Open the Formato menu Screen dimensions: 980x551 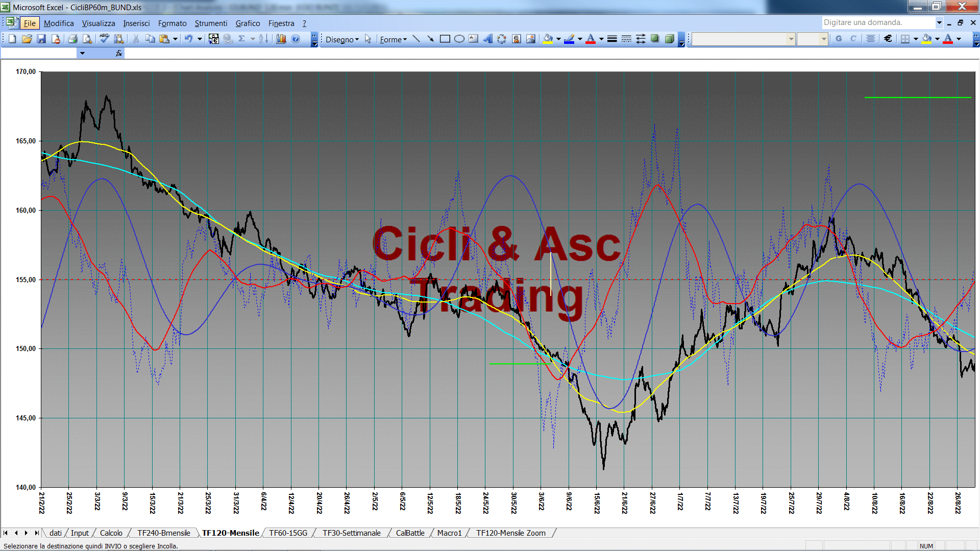click(173, 23)
